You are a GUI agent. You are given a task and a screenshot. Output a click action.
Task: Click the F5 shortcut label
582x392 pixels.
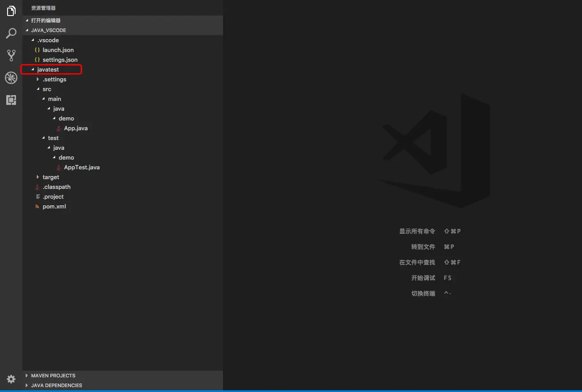[448, 278]
